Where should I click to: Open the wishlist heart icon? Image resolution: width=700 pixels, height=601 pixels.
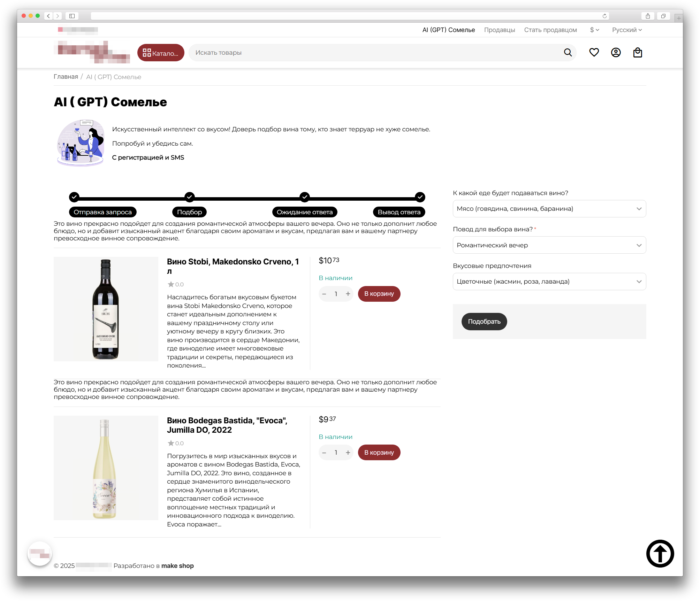coord(594,53)
